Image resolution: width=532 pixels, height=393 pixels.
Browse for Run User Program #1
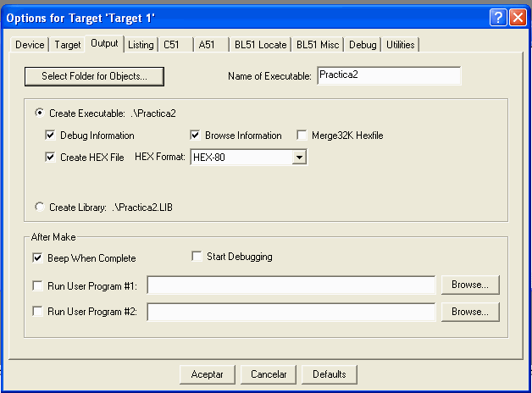[469, 285]
